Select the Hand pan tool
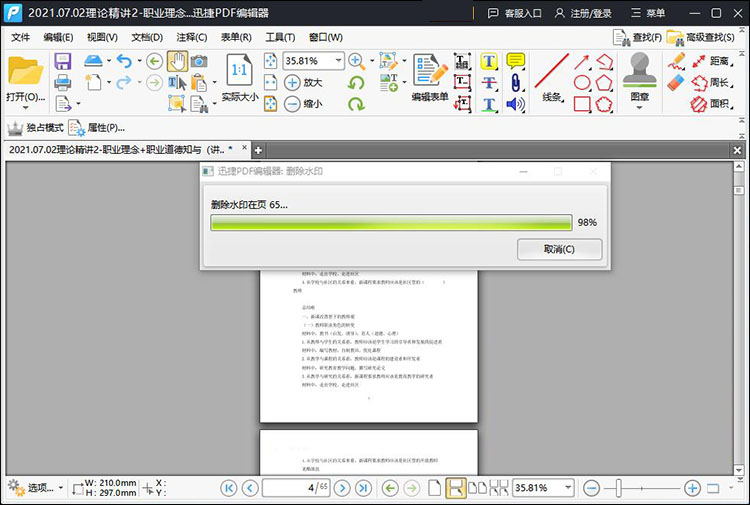750x505 pixels. pyautogui.click(x=177, y=61)
